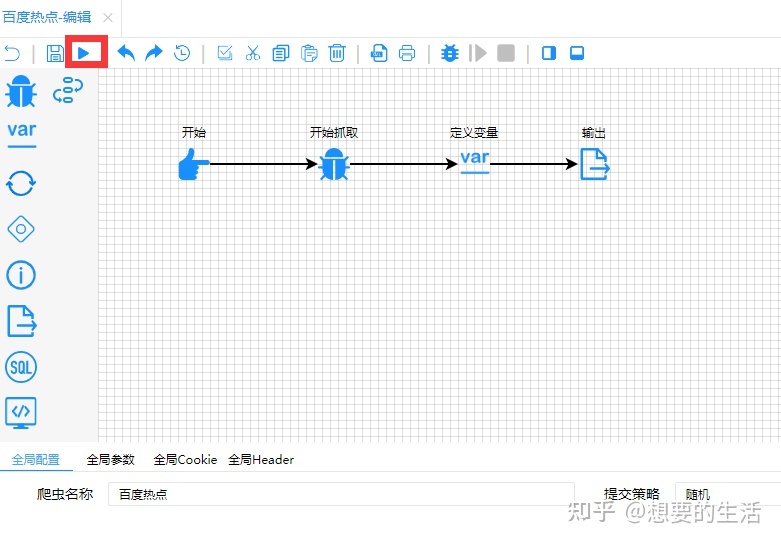Image resolution: width=781 pixels, height=544 pixels.
Task: Select the sub-process flow node in palette
Action: click(68, 90)
